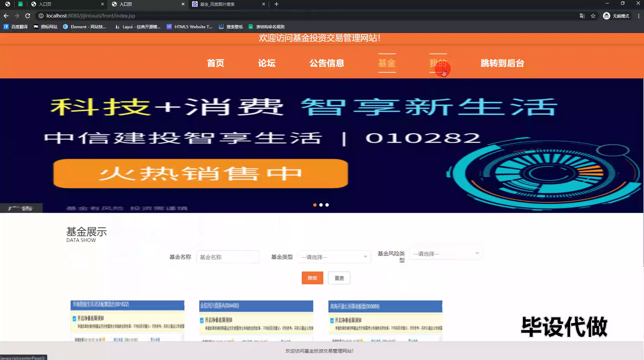644x360 pixels.
Task: Open the 前海开源公用事业股票 fund card
Action: (385, 321)
